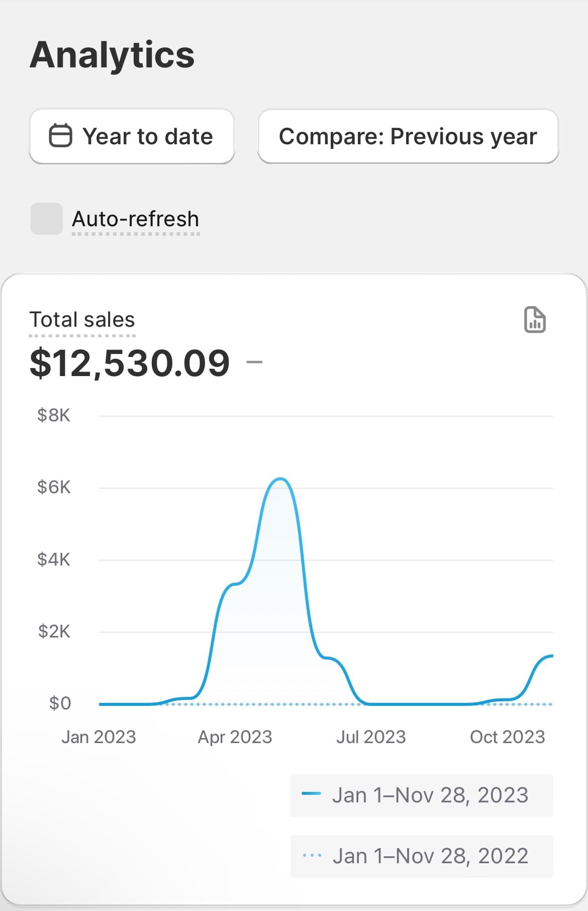Enable the Auto-refresh checkbox
Screen dimensions: 588x911
47,219
